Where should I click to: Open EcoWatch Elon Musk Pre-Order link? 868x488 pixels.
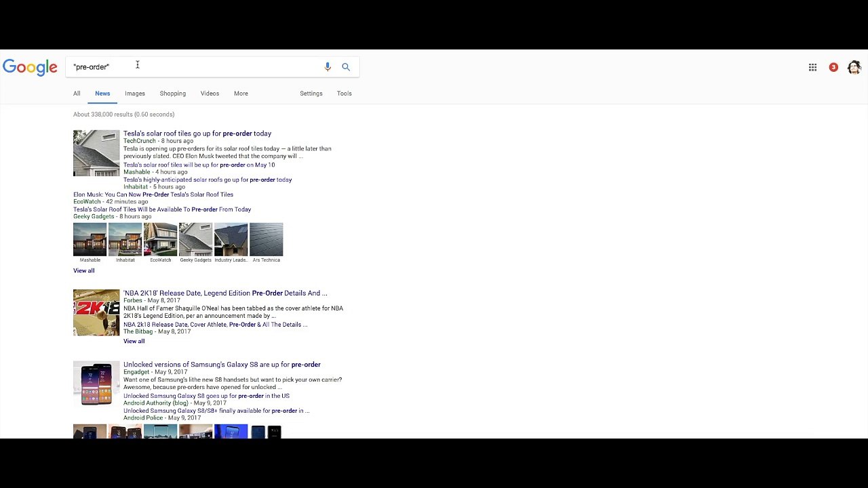[x=153, y=195]
